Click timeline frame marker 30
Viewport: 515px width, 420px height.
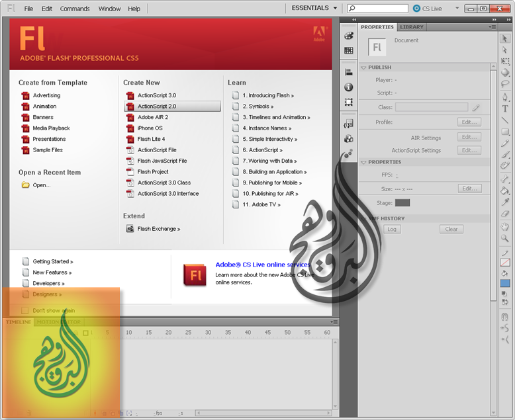[209, 333]
